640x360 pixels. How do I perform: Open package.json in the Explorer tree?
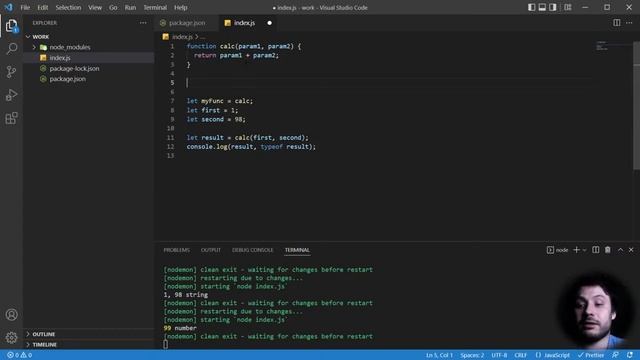89,79
